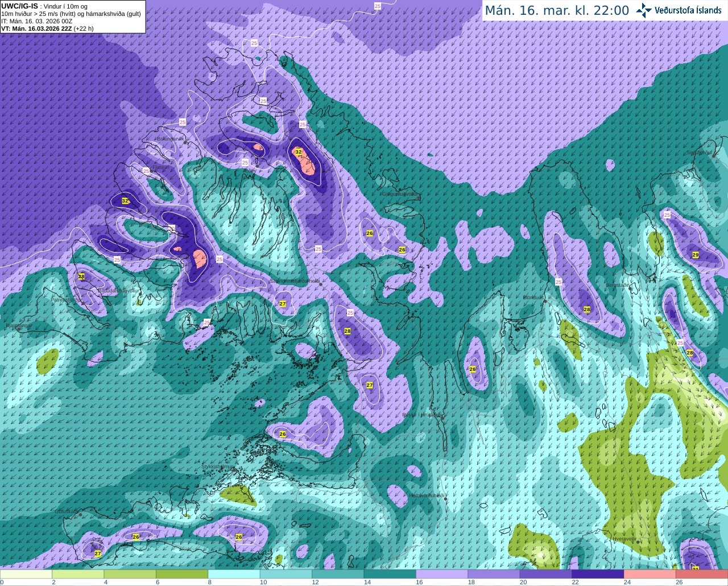Screen dimensions: 728x586
Task: Click the 32 gust marker on the large pink patch
Action: 298,152
